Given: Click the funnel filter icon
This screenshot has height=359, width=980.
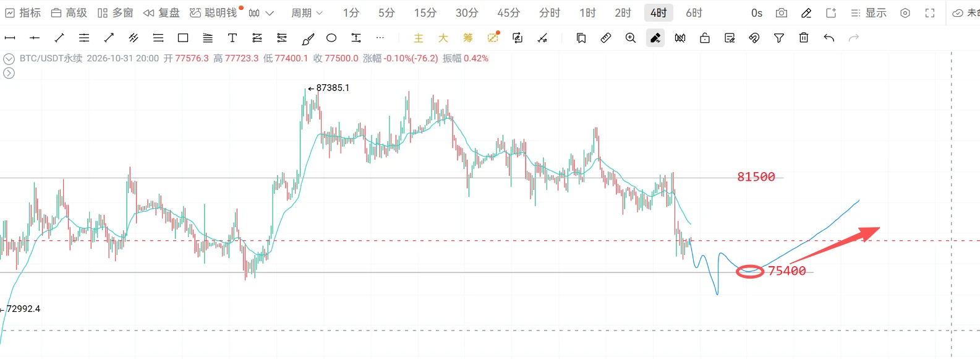Looking at the screenshot, I should (x=779, y=38).
